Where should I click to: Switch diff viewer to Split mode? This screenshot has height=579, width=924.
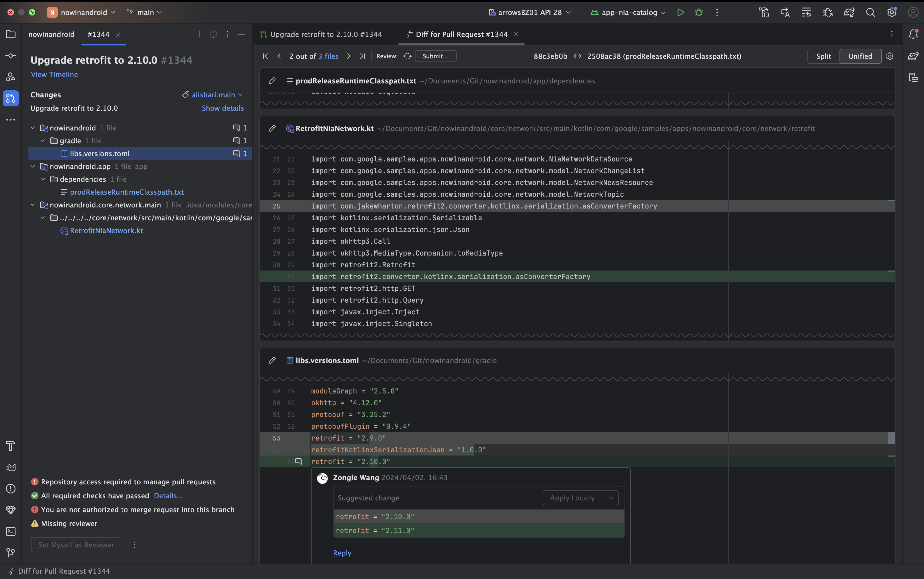coord(823,56)
